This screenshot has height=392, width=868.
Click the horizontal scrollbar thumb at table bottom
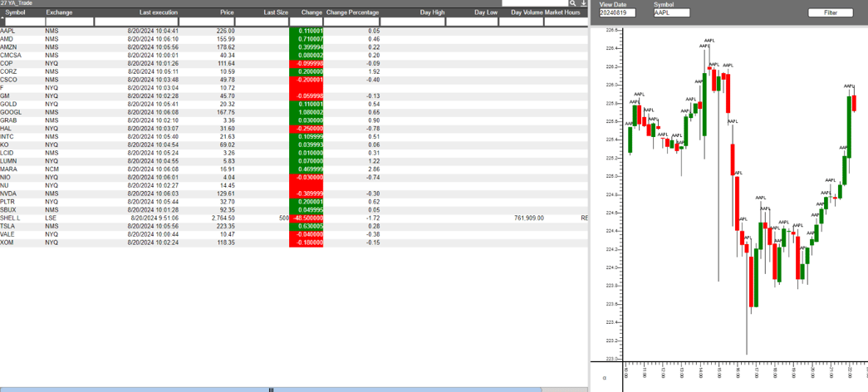271,390
